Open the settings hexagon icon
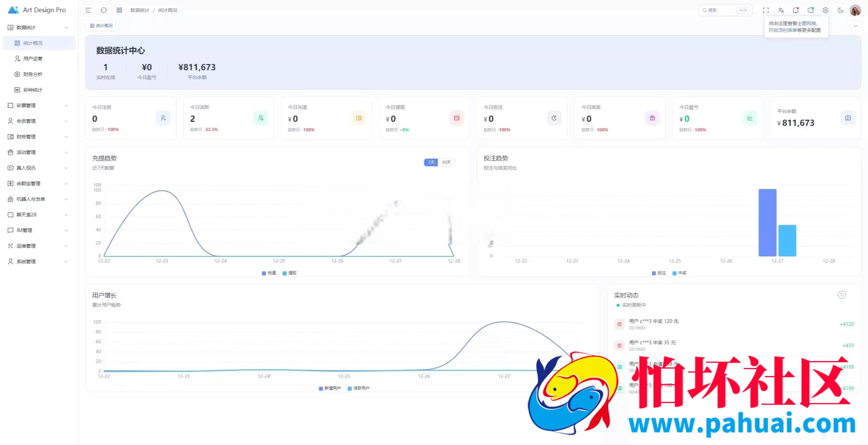This screenshot has height=445, width=868. [x=826, y=10]
